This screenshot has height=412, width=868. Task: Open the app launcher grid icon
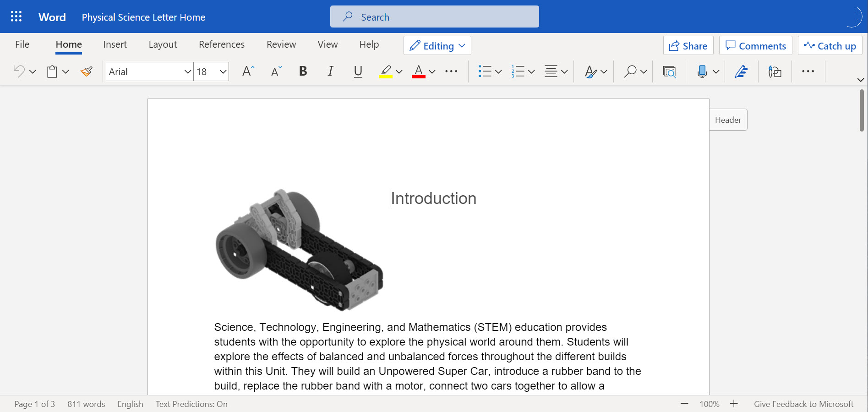coord(16,16)
